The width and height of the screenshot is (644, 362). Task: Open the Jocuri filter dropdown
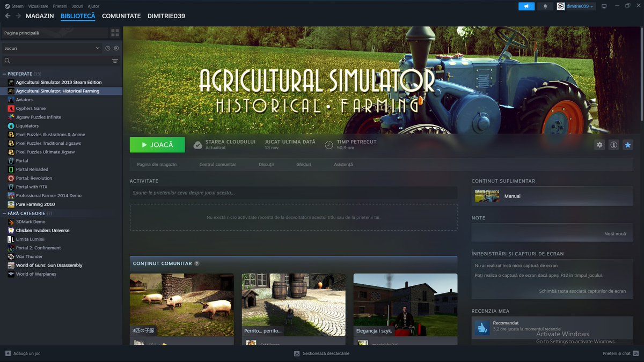pos(52,48)
